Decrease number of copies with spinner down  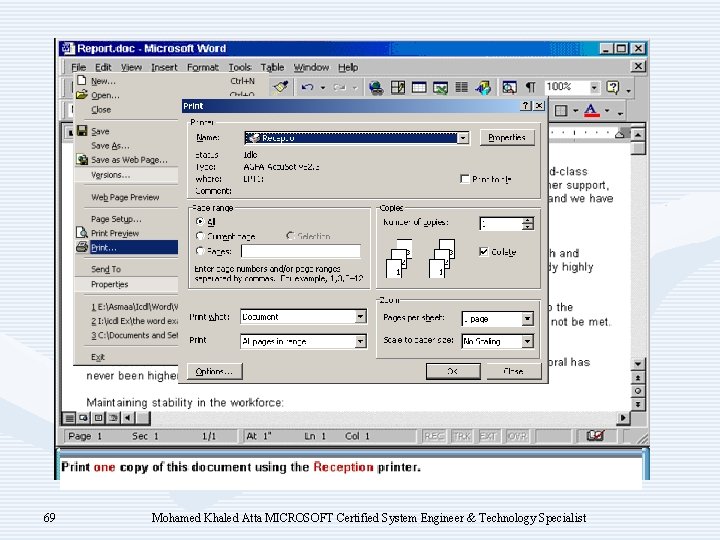[528, 227]
